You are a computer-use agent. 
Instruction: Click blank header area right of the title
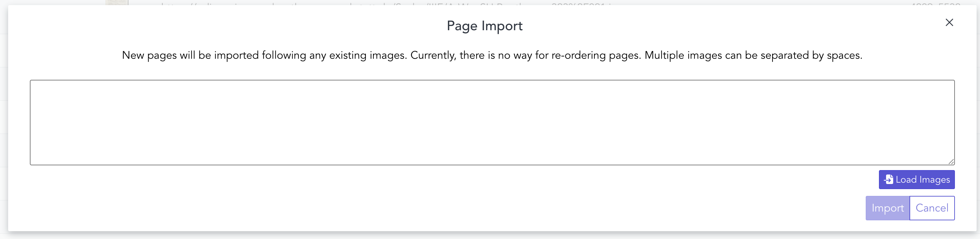tap(723, 26)
